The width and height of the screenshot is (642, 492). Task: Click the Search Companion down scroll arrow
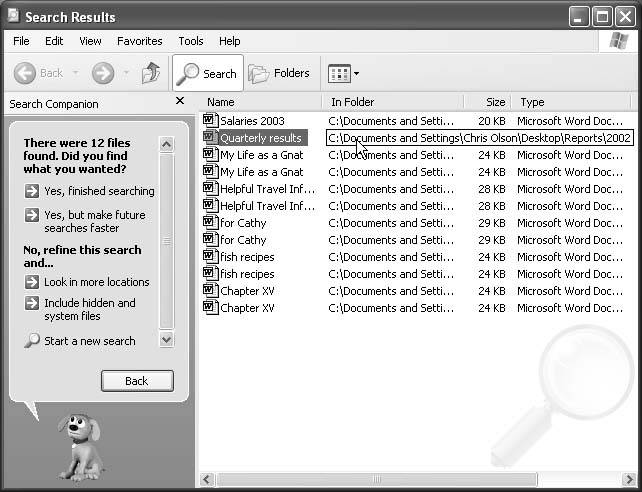click(x=166, y=340)
